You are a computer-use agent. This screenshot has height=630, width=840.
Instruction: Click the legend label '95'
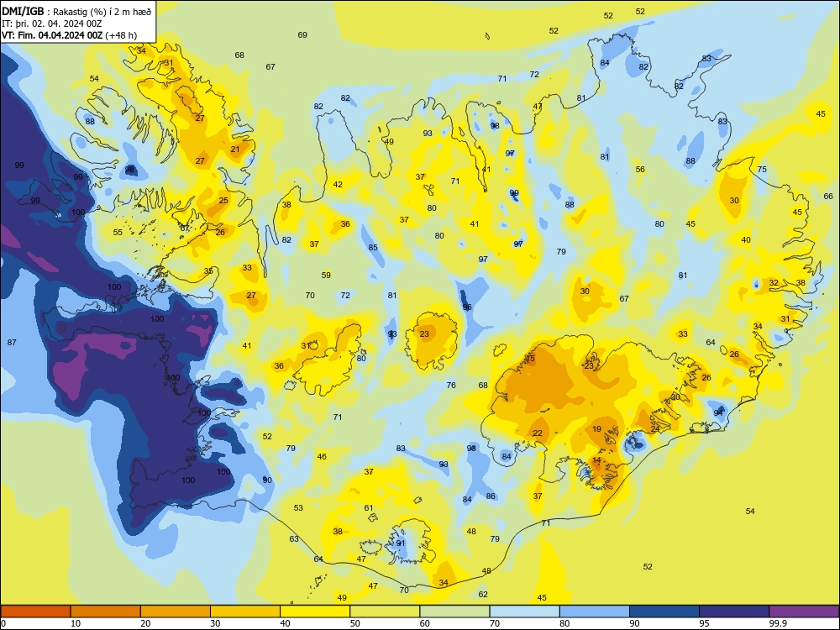[x=705, y=623]
